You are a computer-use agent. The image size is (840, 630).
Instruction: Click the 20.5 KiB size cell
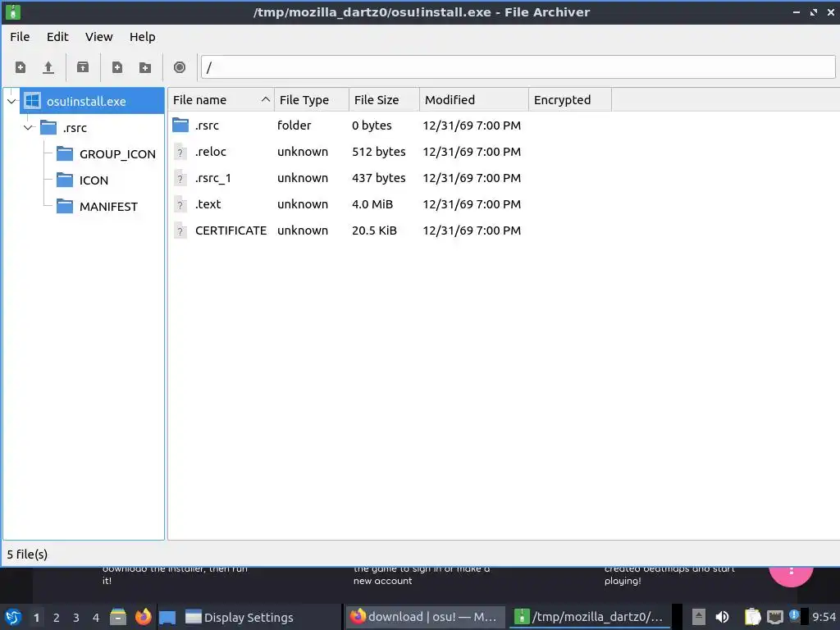374,231
